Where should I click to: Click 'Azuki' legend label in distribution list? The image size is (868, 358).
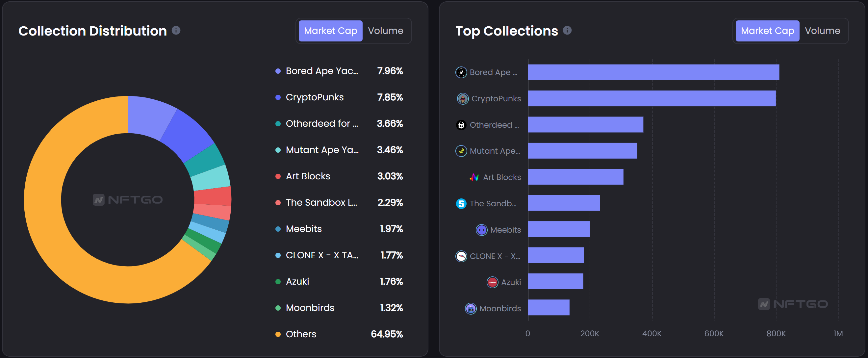[x=297, y=281]
